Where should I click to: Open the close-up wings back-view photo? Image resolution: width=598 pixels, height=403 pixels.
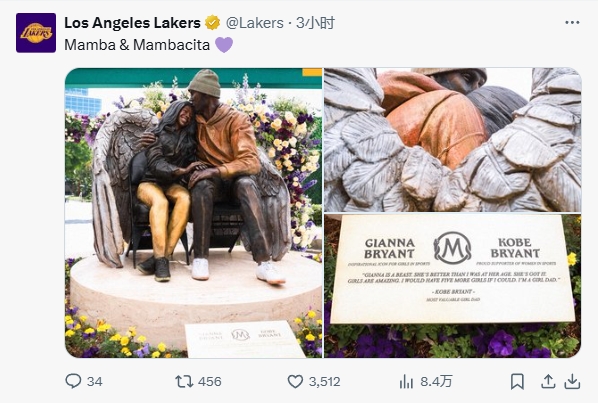point(453,140)
